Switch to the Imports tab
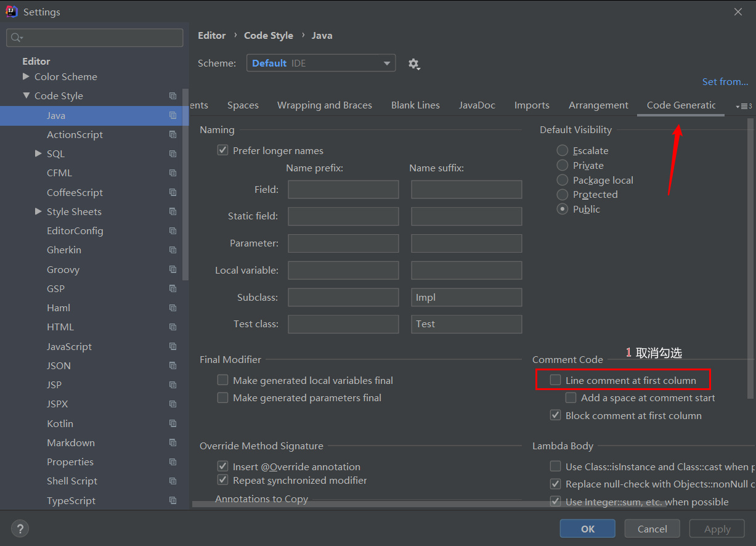 532,105
